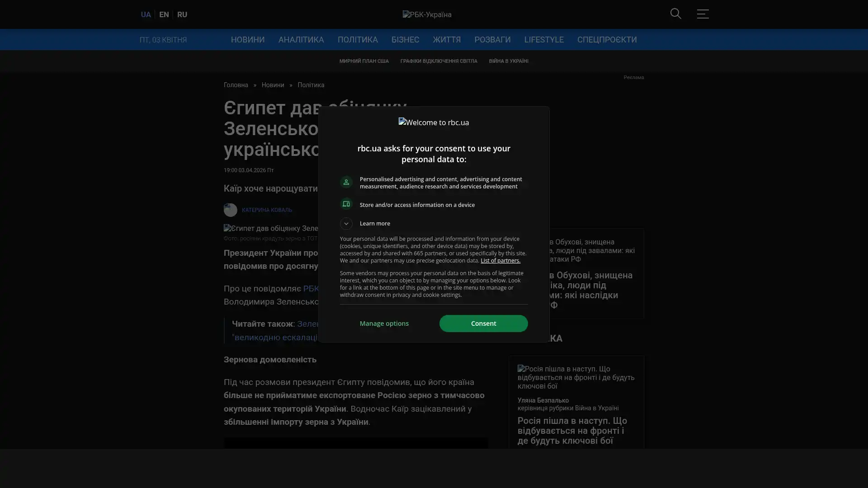Open the List of partners link
Screen dimensions: 868x488
click(x=500, y=261)
